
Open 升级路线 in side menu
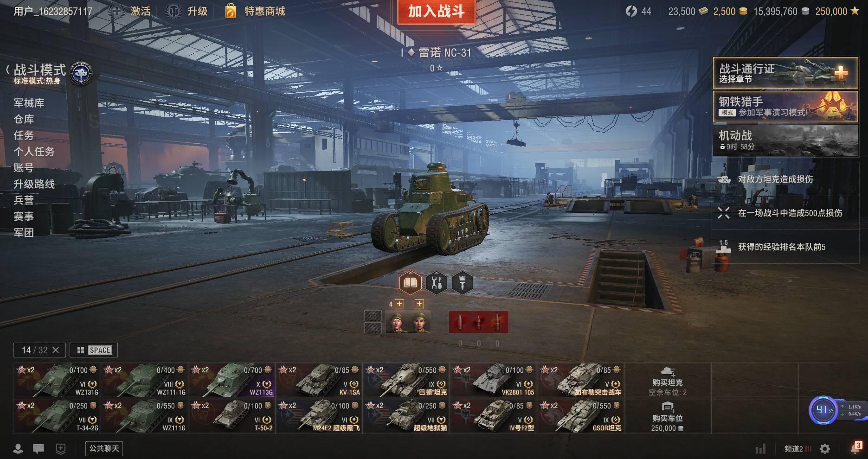(x=34, y=184)
